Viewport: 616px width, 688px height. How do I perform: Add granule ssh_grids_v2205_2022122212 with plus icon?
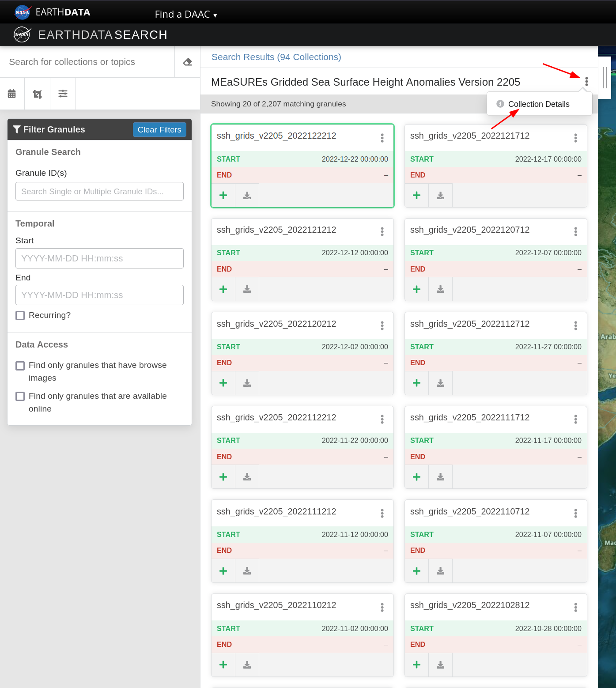point(223,195)
